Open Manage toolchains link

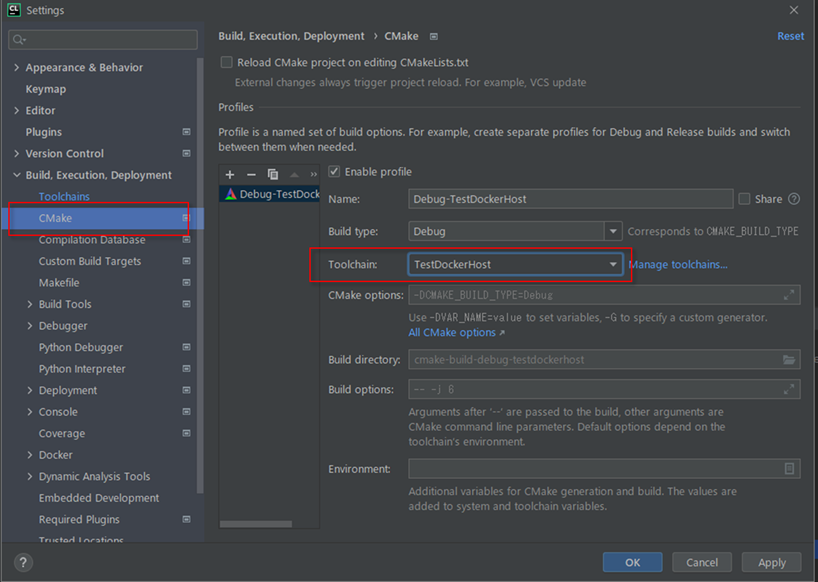click(x=678, y=264)
